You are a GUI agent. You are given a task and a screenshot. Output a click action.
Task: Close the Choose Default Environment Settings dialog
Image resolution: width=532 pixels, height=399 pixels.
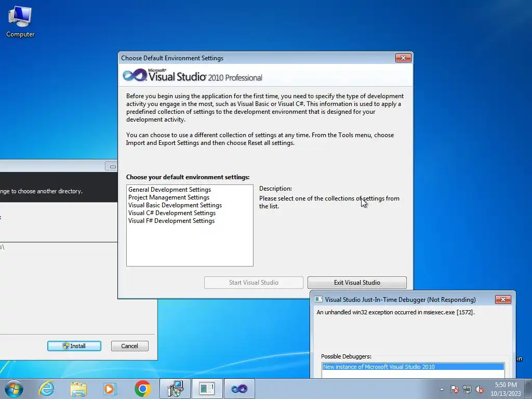tap(403, 58)
